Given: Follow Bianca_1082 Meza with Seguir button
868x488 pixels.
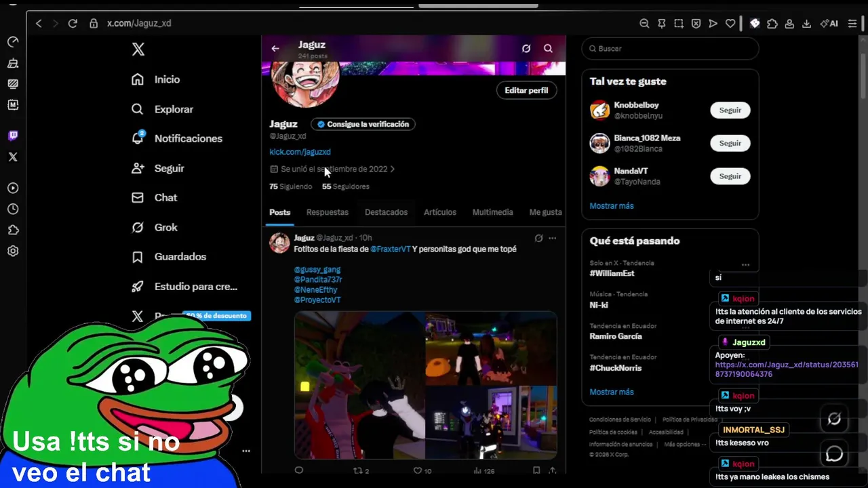Looking at the screenshot, I should pos(730,143).
